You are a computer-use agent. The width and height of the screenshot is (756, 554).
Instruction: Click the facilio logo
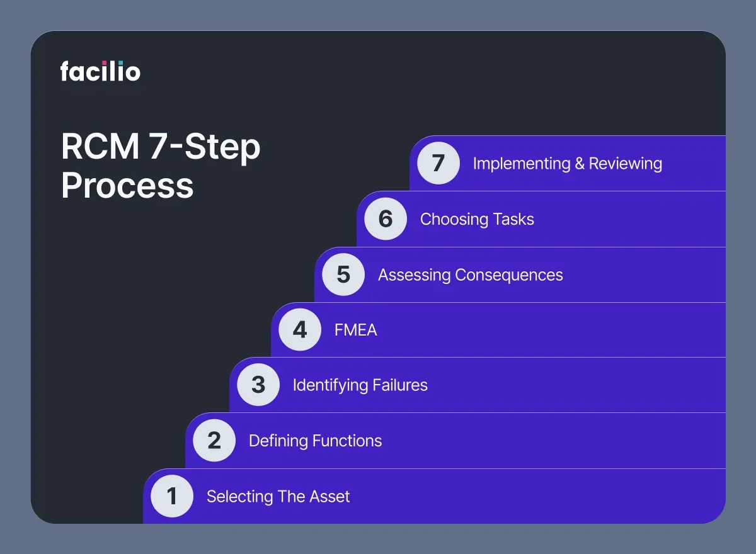click(x=100, y=71)
